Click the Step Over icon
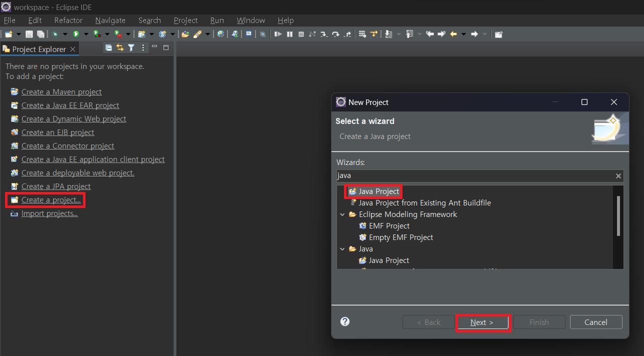Viewport: 644px width, 356px height. click(x=335, y=34)
